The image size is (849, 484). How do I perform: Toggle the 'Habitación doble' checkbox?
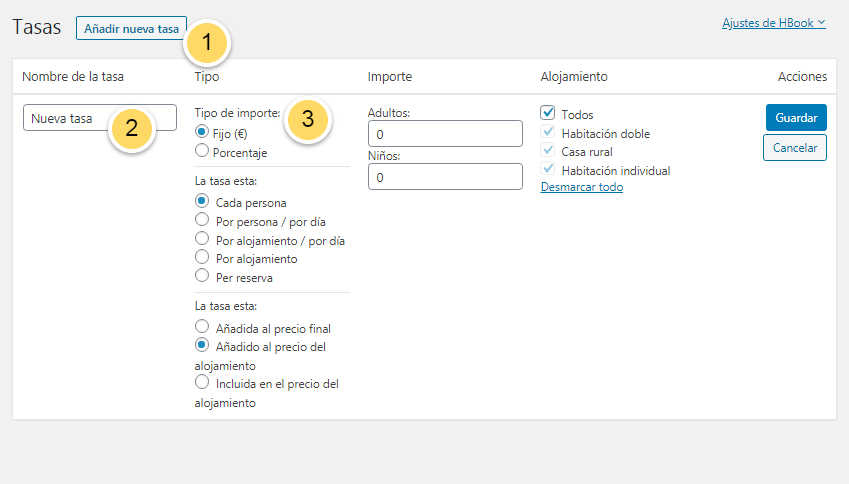(x=548, y=132)
